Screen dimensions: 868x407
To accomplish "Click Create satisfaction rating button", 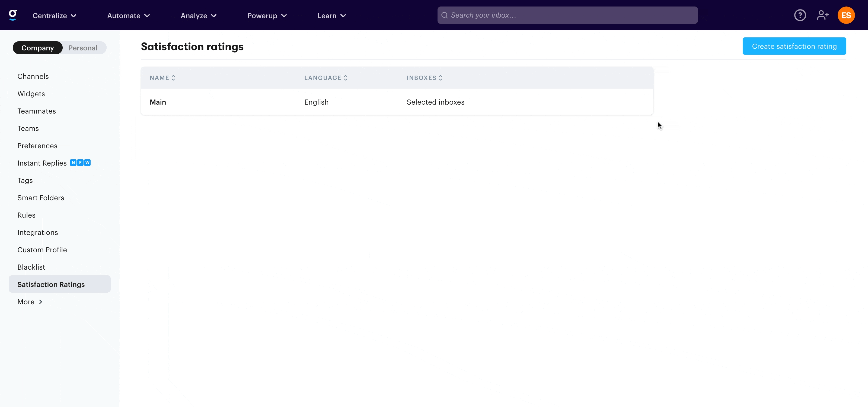I will click(794, 46).
